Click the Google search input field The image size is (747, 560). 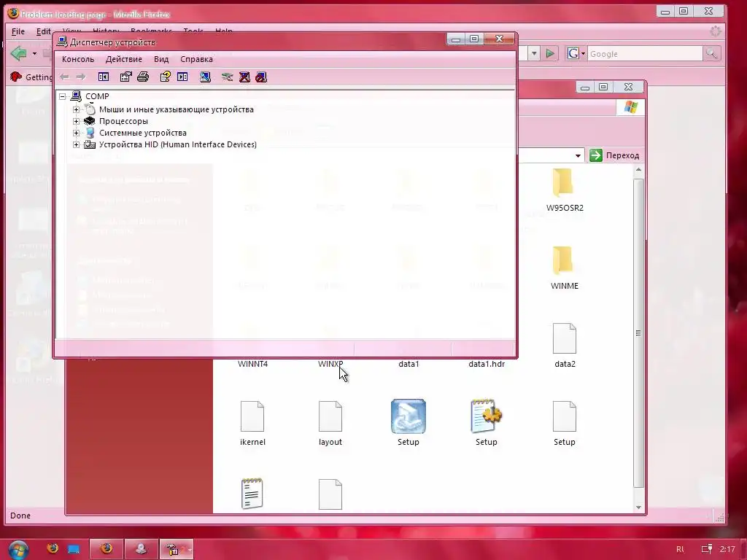(645, 54)
